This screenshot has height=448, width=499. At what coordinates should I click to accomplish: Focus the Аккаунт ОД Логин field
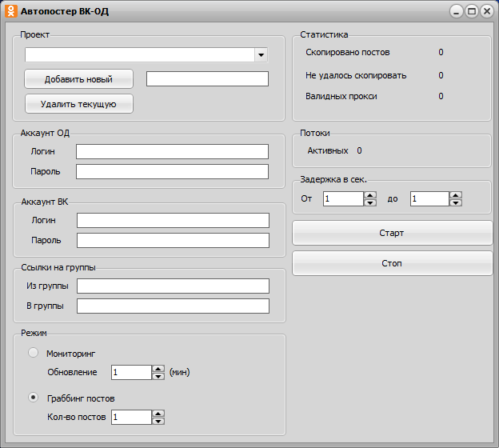click(x=172, y=151)
